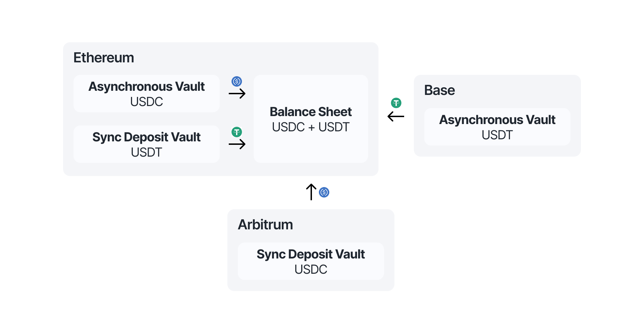Click the USDC icon above the Arbitrum panel
The height and width of the screenshot is (334, 644).
click(324, 192)
